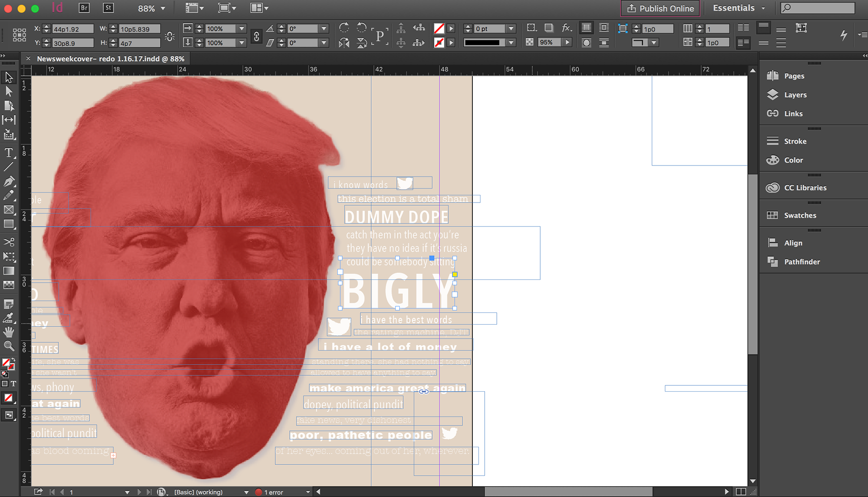This screenshot has width=868, height=497.
Task: Expand Scale X percentage dropdown
Action: (242, 28)
